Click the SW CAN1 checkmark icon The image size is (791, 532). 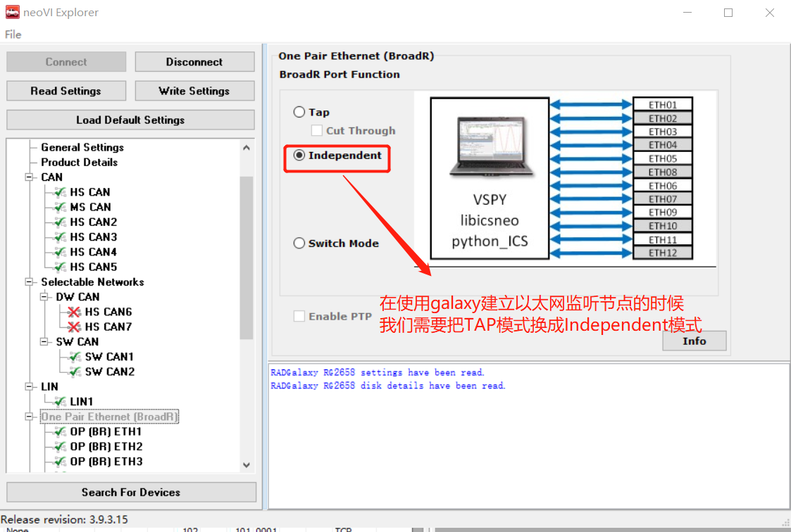coord(75,357)
